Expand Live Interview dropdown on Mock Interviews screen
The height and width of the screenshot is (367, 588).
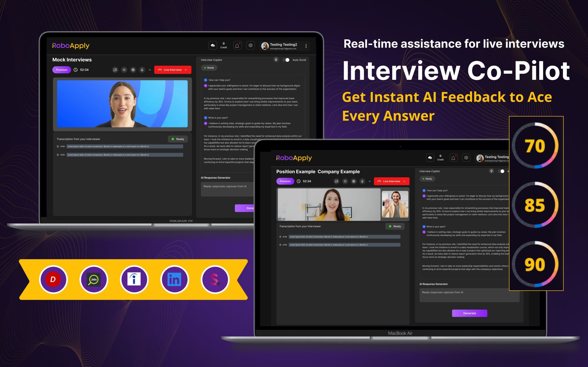click(186, 70)
